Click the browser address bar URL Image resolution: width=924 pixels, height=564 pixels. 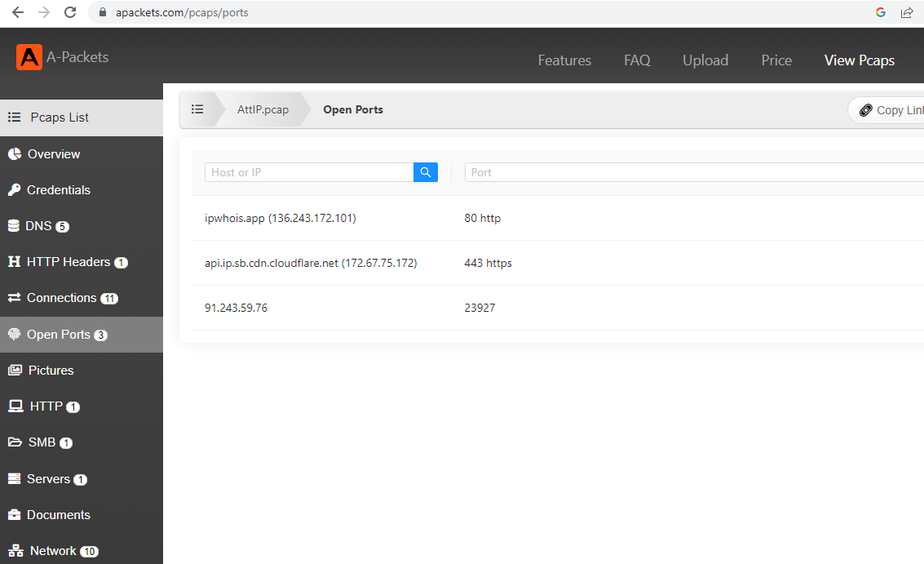182,12
